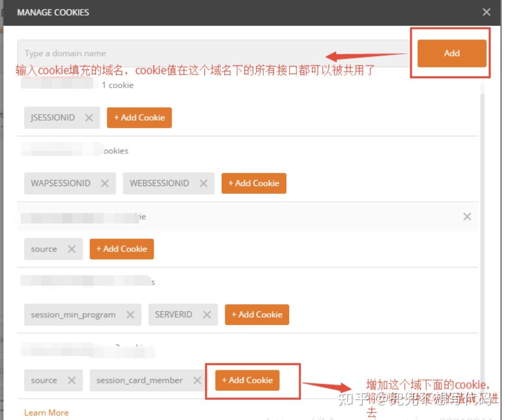Image resolution: width=505 pixels, height=420 pixels.
Task: Open the Learn More link
Action: [46, 413]
